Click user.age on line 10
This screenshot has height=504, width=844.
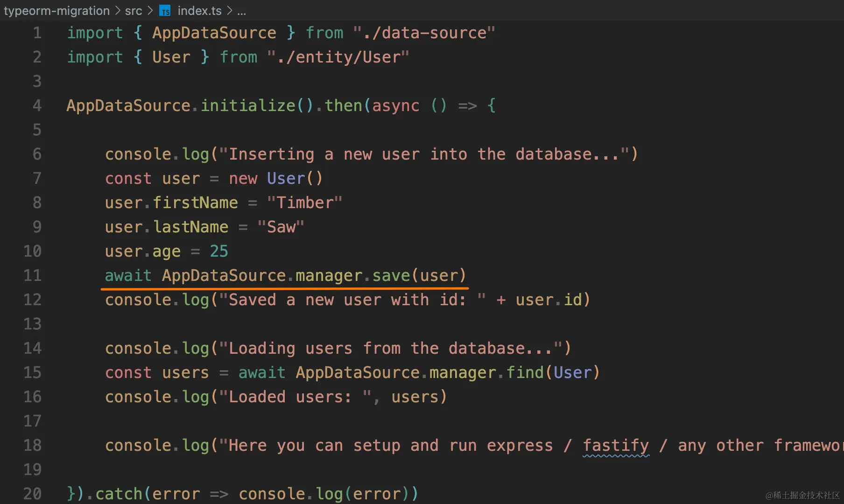pos(143,251)
